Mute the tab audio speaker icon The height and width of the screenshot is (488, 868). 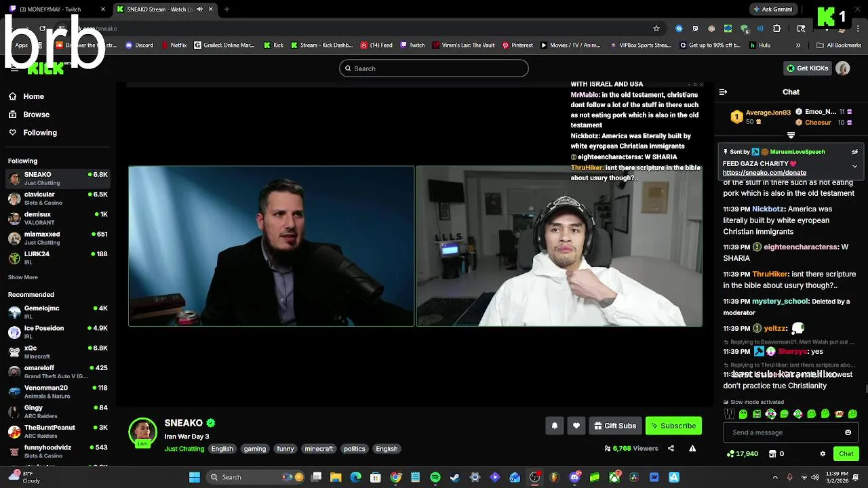click(199, 9)
